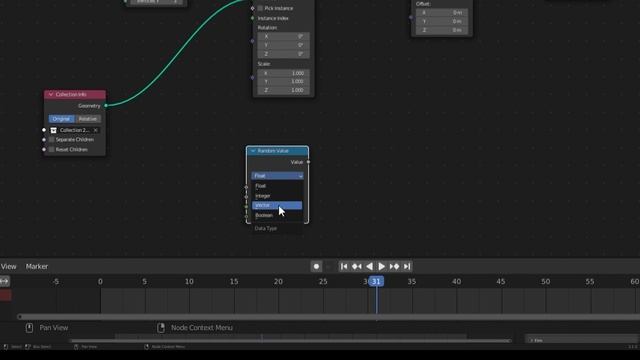The image size is (640, 360).
Task: Play the animation forward
Action: coord(382,267)
